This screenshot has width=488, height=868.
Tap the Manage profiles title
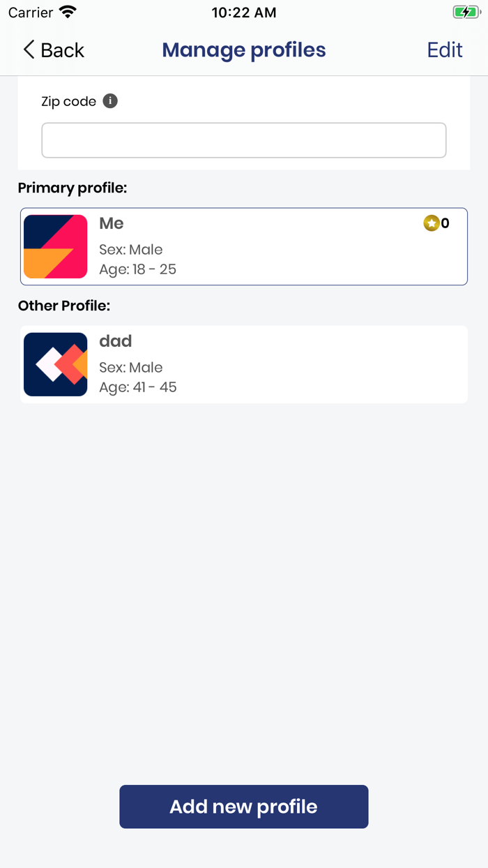coord(244,50)
